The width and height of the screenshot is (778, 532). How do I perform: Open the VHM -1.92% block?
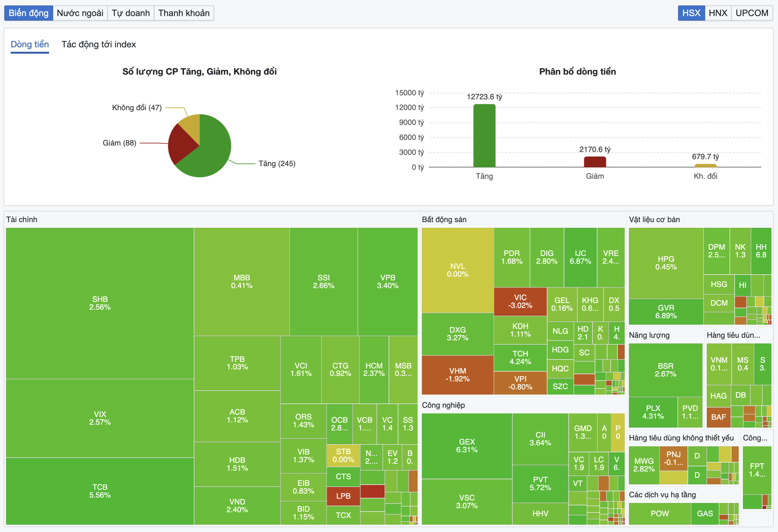coord(457,375)
